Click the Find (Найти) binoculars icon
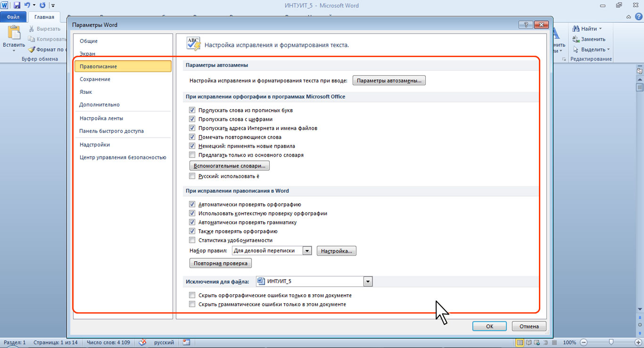 pyautogui.click(x=576, y=29)
